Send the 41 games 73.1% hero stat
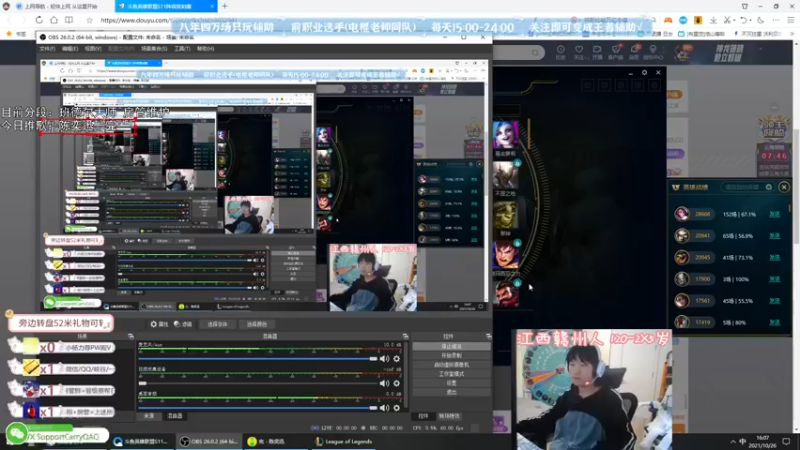 point(774,258)
